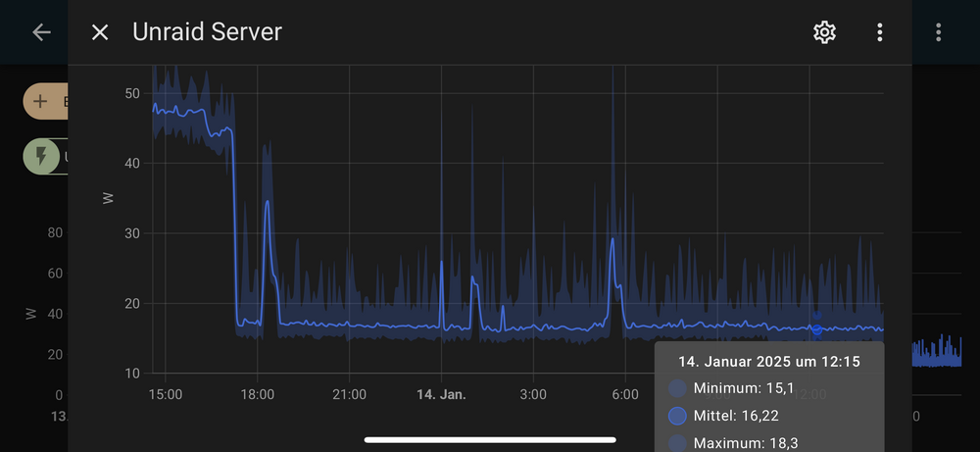Click the "Unraid Server" dialog title

pos(207,32)
